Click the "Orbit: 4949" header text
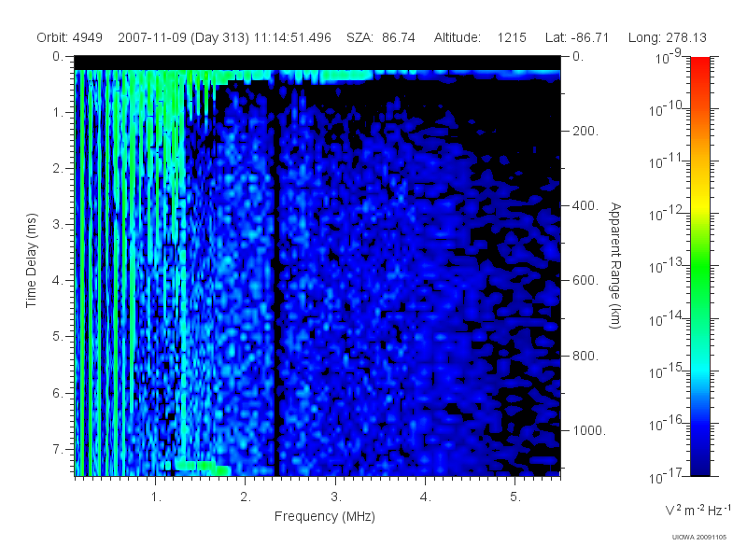Image resolution: width=747 pixels, height=560 pixels. click(x=69, y=37)
